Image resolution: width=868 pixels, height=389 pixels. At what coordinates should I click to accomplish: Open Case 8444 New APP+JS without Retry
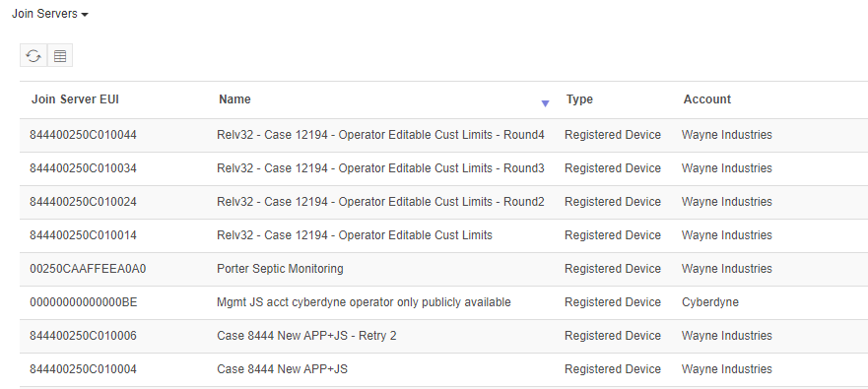point(283,369)
